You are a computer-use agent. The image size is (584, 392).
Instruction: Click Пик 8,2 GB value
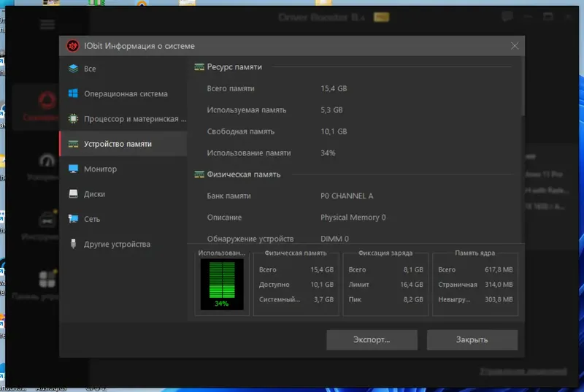[413, 299]
